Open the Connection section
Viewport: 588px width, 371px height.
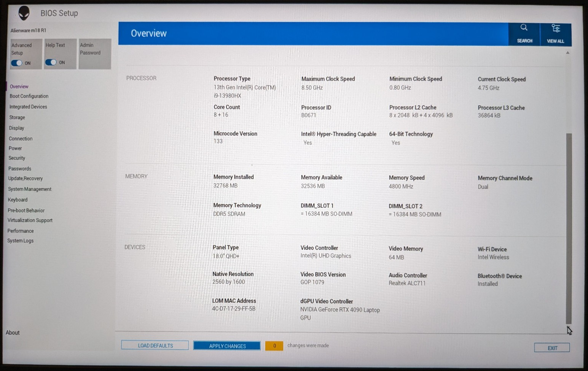[x=21, y=139]
